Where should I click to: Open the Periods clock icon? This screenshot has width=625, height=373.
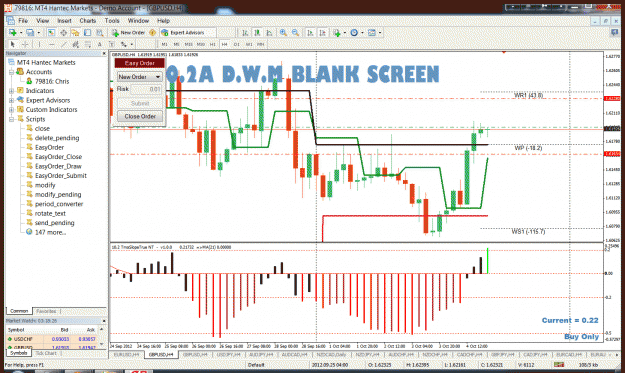pos(354,33)
